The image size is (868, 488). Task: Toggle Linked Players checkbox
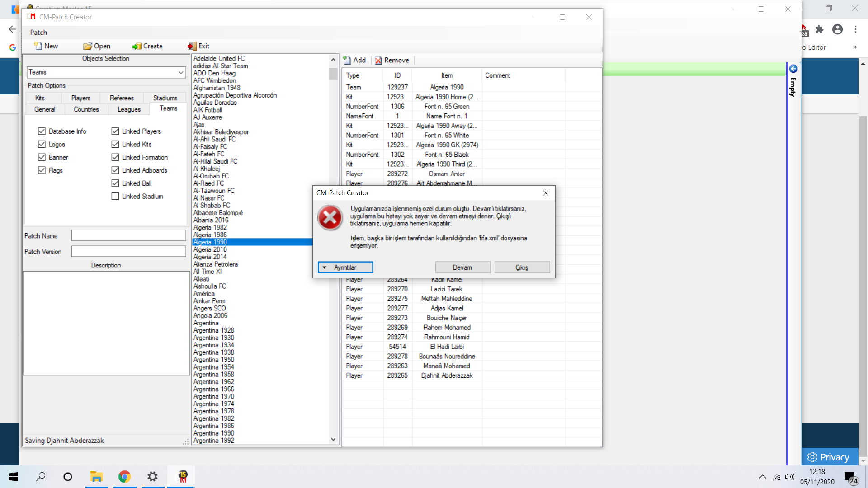115,131
